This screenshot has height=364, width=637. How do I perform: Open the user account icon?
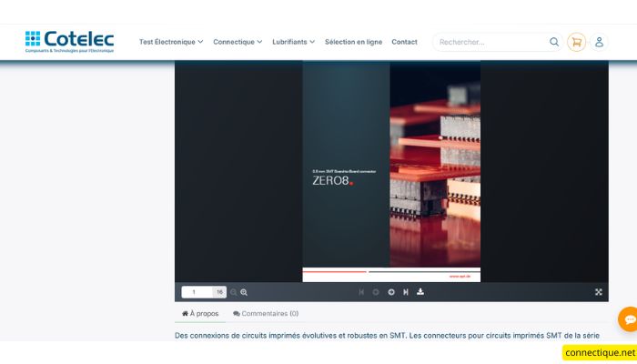[x=599, y=42]
